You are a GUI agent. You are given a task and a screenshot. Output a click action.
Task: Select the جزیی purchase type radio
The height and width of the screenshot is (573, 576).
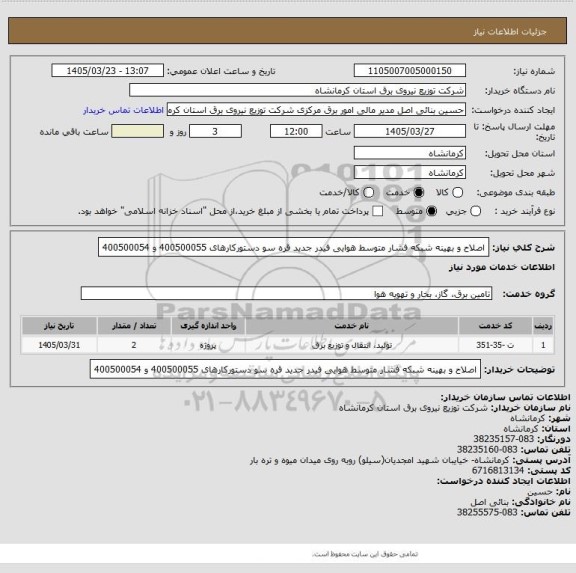[x=476, y=211]
